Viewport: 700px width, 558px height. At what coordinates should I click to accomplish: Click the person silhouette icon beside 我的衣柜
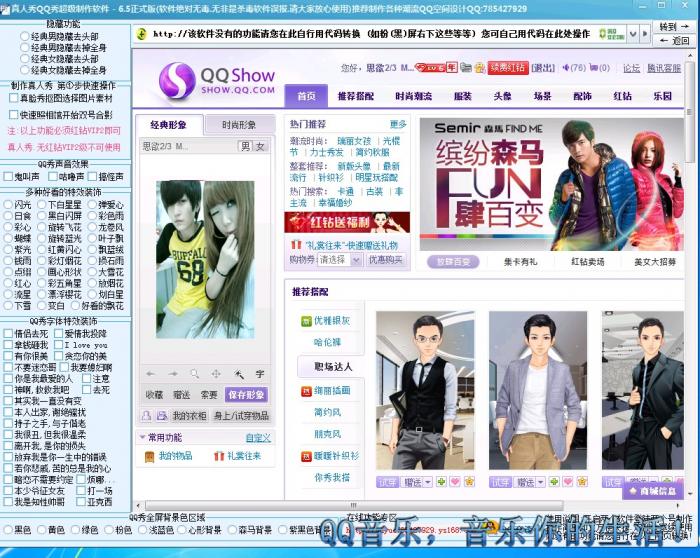(146, 416)
